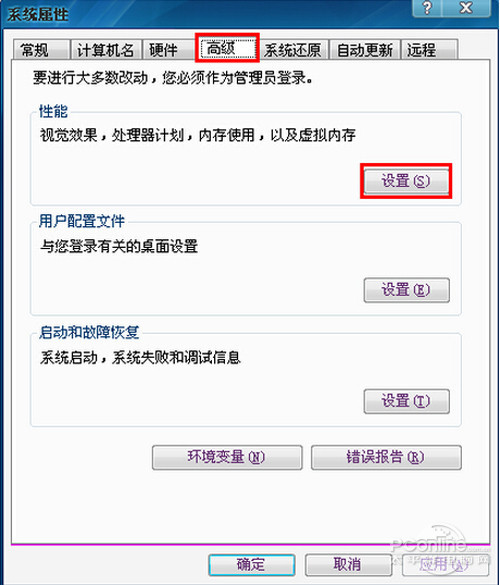Viewport: 500px width, 585px height.
Task: Click the 取消 button
Action: [348, 564]
